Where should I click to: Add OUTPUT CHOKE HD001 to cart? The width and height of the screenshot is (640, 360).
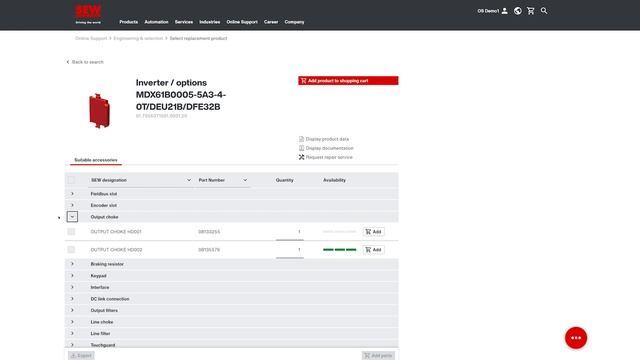373,232
